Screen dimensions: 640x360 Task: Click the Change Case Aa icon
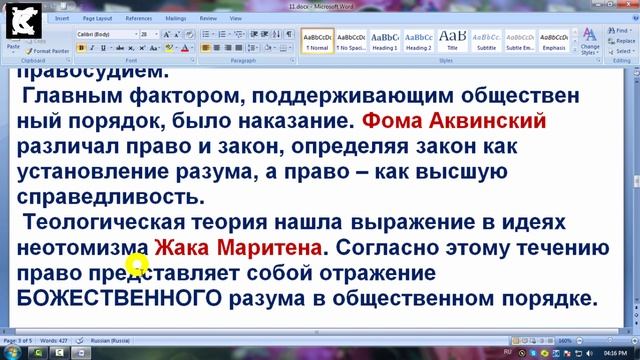153,48
